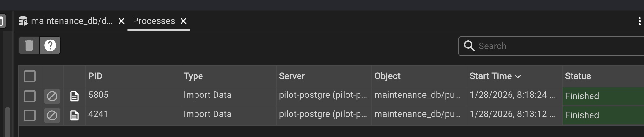View details document icon for PID 5805
Image resolution: width=644 pixels, height=137 pixels.
tap(74, 96)
